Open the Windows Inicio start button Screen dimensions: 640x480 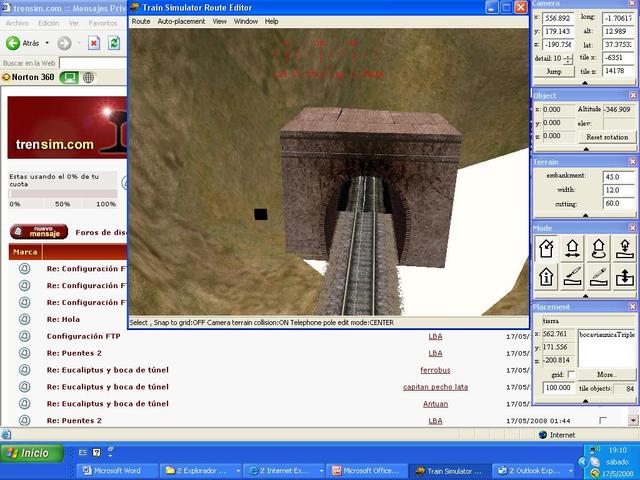coord(28,453)
